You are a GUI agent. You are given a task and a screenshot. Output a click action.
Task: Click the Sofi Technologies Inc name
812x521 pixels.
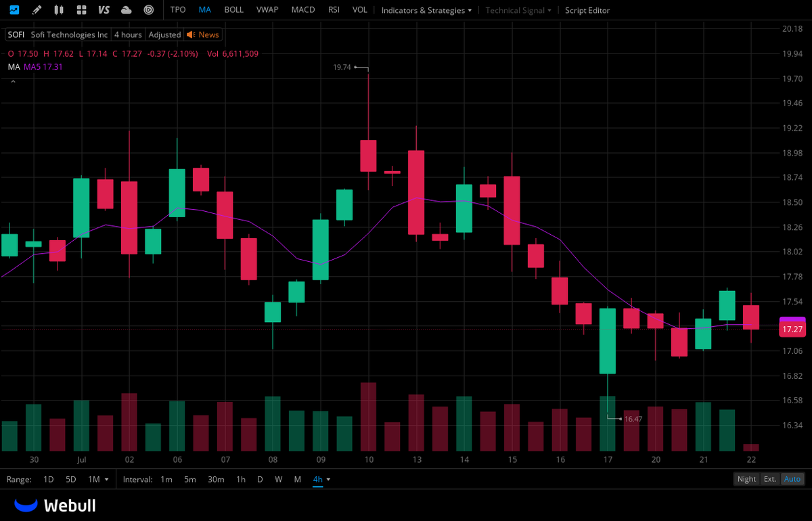point(69,35)
